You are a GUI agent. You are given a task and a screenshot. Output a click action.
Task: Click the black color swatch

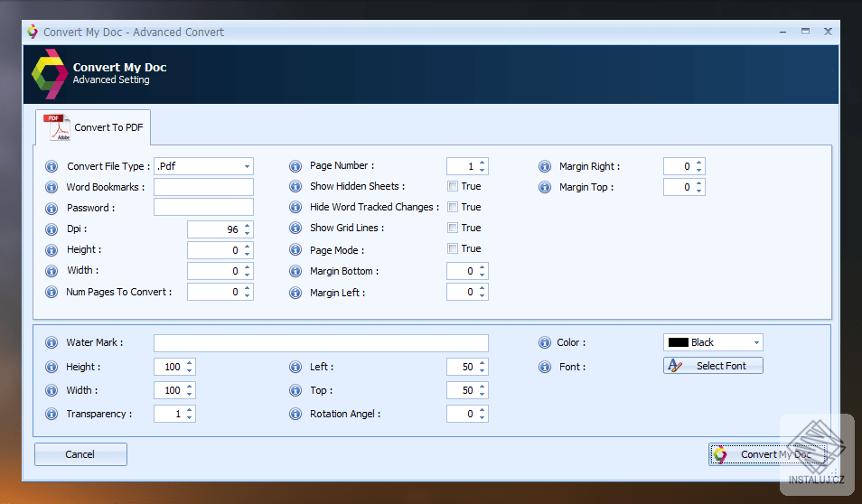tap(679, 342)
